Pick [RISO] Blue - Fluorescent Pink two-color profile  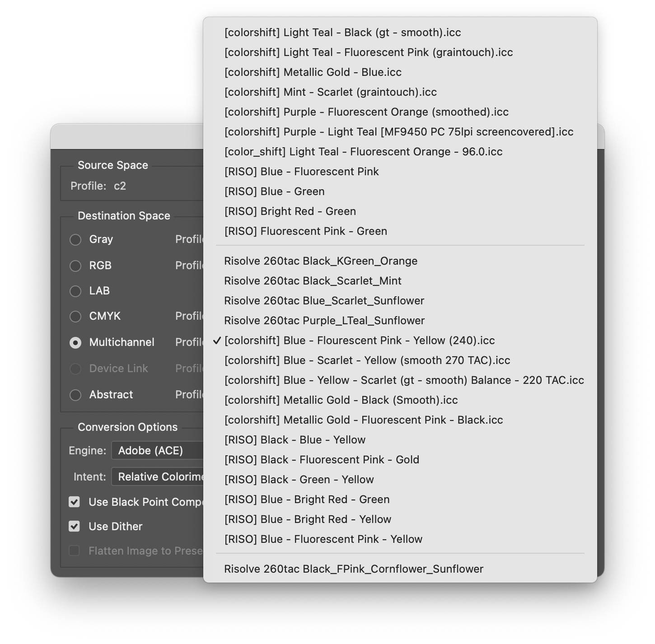400,172
